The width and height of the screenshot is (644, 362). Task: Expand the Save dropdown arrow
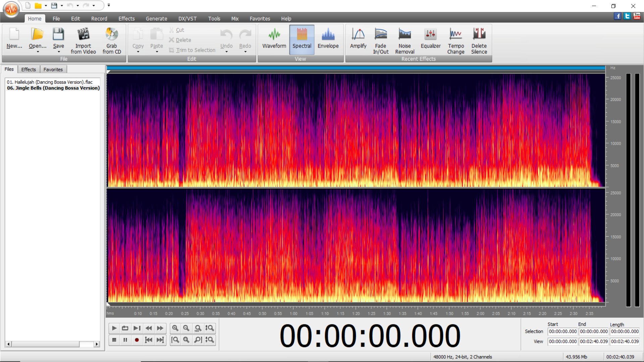pos(59,52)
